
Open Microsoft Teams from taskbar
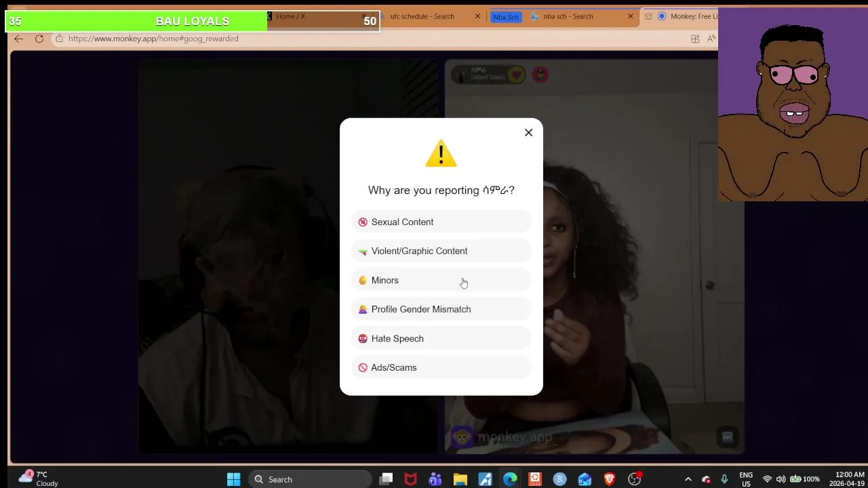435,479
